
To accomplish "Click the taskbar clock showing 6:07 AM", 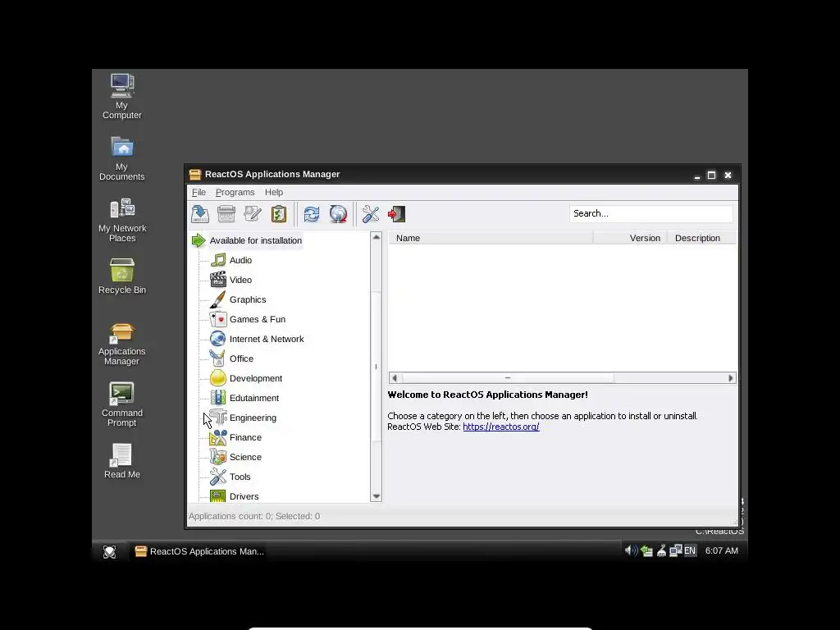I will tap(721, 550).
